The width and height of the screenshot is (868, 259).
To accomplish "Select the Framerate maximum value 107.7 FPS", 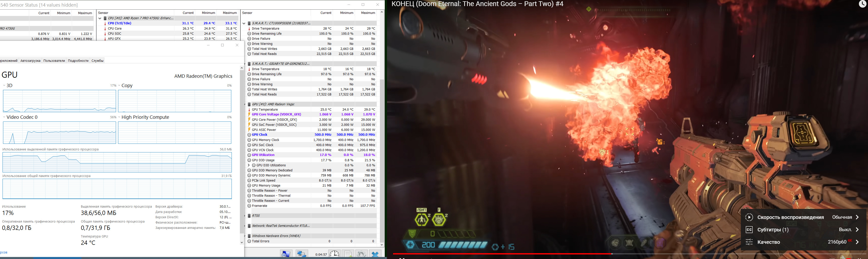I will tap(368, 206).
